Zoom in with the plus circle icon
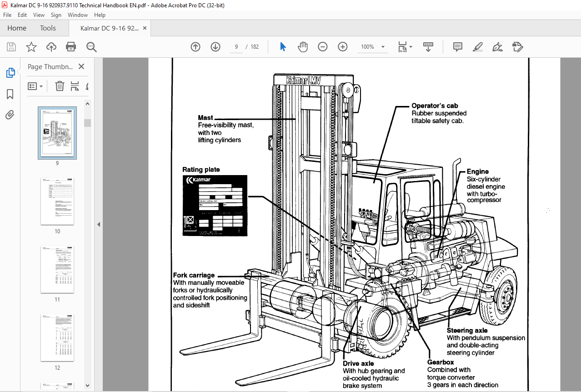Image resolution: width=581 pixels, height=392 pixels. 343,47
